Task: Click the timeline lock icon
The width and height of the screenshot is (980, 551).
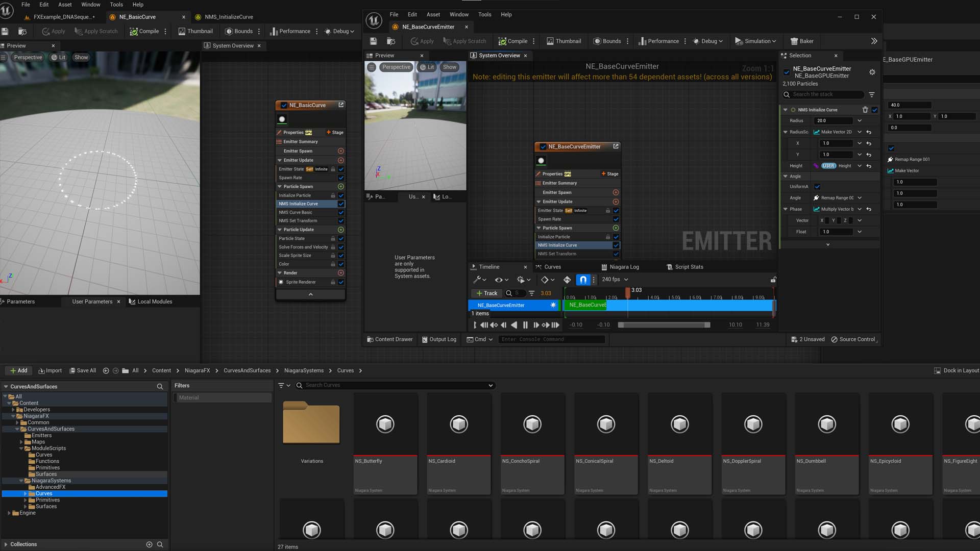Action: [x=773, y=280]
